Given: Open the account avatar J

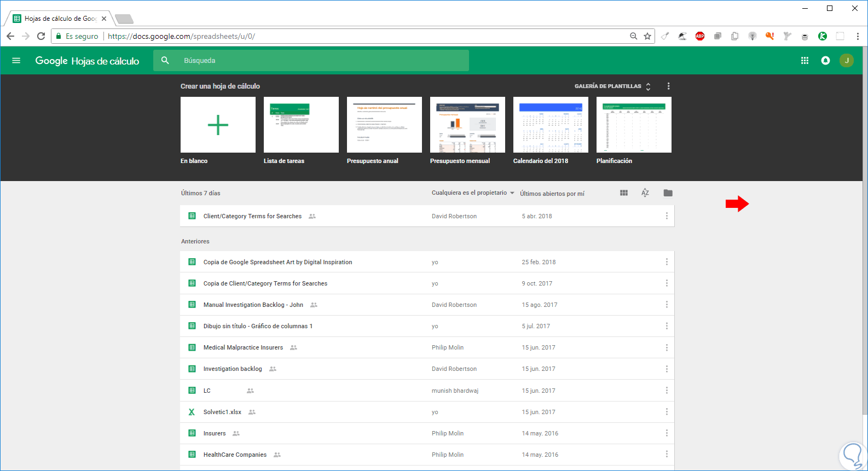Looking at the screenshot, I should [x=846, y=61].
